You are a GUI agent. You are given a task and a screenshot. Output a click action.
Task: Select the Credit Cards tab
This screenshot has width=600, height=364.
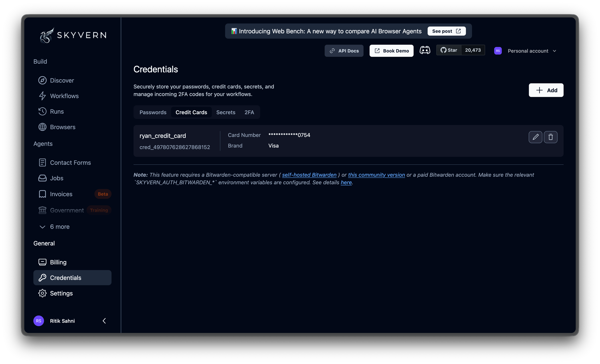point(191,112)
